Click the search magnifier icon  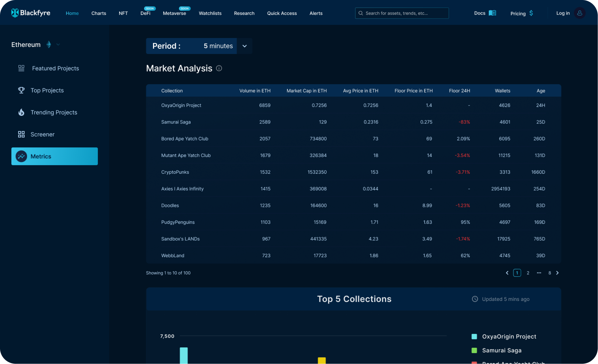click(x=361, y=13)
